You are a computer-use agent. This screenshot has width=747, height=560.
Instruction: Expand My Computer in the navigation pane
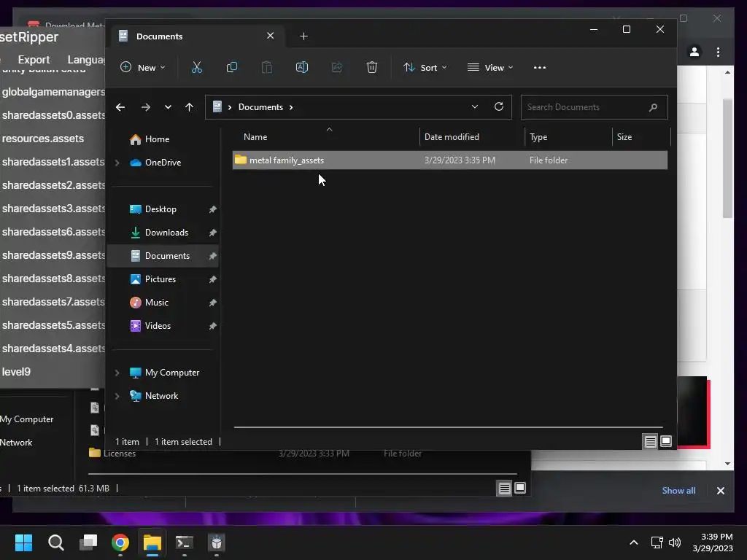tap(117, 373)
